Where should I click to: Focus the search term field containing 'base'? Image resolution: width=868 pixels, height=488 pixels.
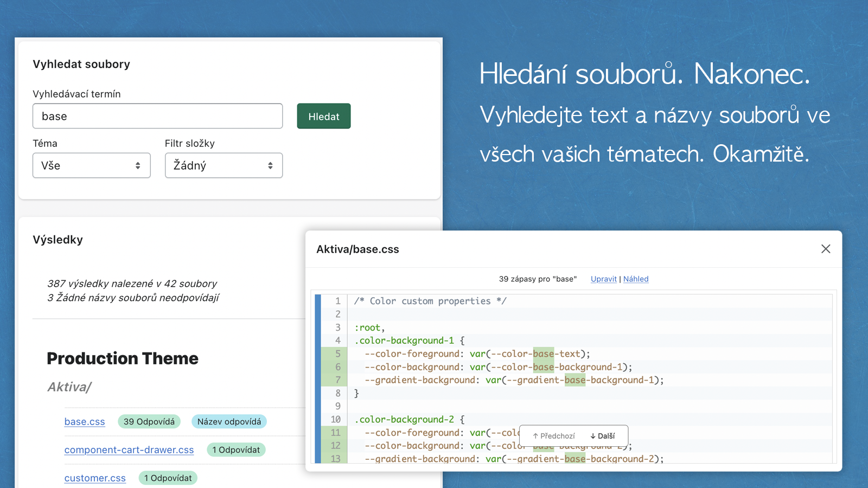tap(157, 116)
